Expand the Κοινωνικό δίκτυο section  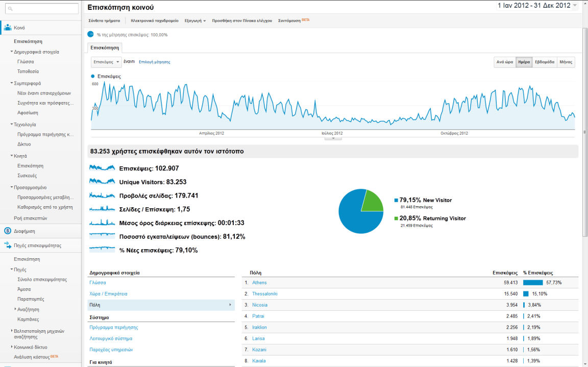[x=12, y=347]
